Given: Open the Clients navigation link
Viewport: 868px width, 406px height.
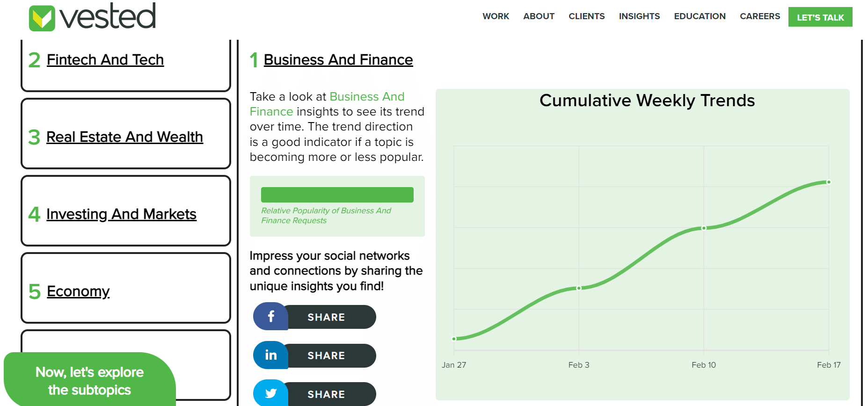Looking at the screenshot, I should coord(586,16).
